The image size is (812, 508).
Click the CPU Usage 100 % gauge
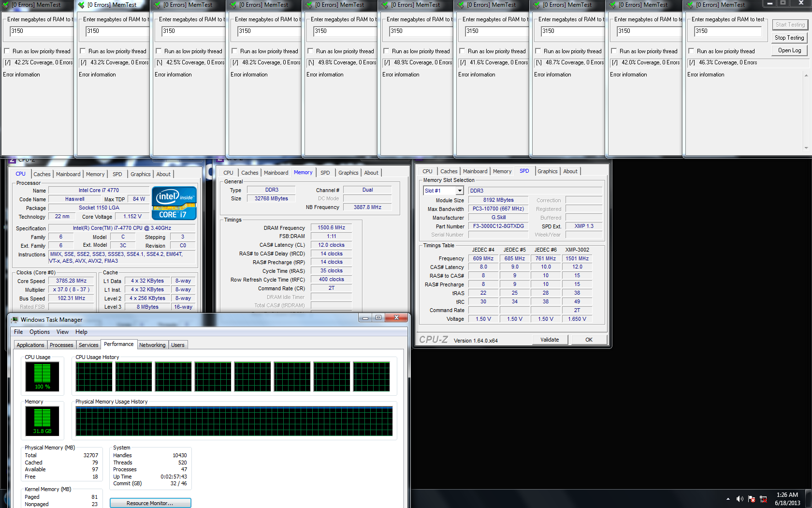coord(42,377)
